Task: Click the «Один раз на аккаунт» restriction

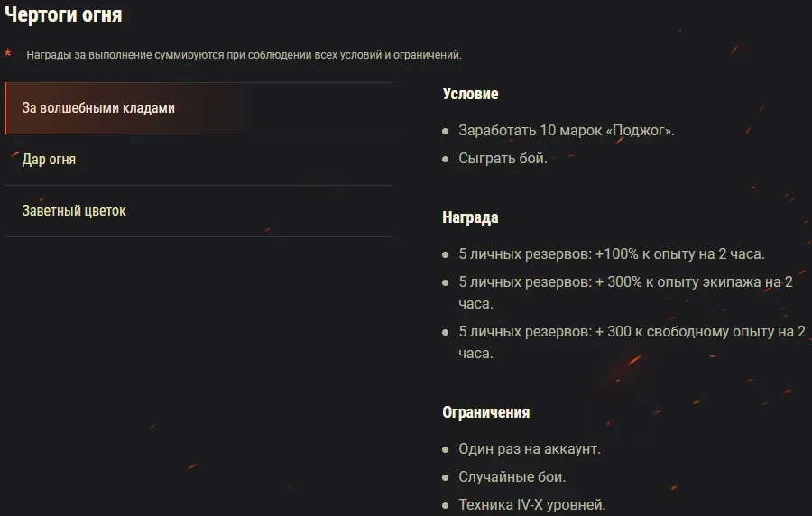Action: [x=529, y=449]
